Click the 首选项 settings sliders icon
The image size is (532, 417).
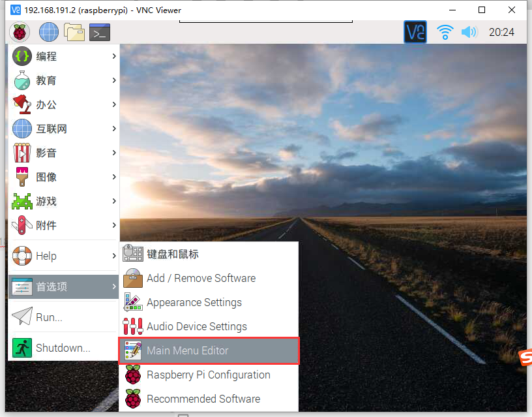pyautogui.click(x=22, y=286)
